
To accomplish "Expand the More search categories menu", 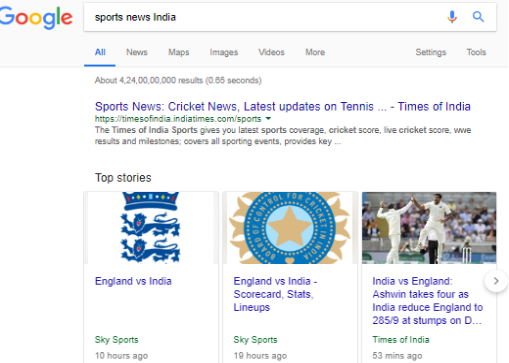I will (x=315, y=52).
